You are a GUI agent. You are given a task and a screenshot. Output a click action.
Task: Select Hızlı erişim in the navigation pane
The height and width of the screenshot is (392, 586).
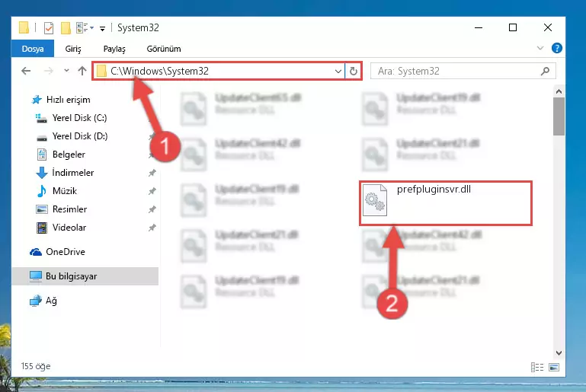click(x=68, y=100)
